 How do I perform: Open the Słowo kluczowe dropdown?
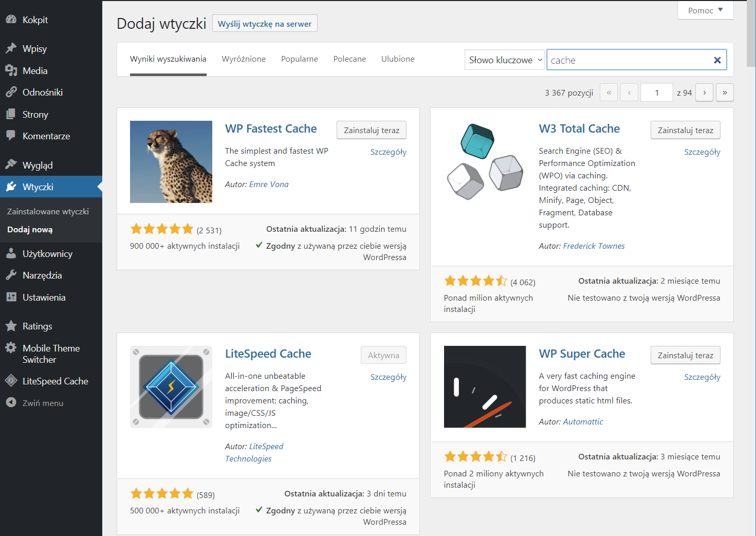point(504,60)
